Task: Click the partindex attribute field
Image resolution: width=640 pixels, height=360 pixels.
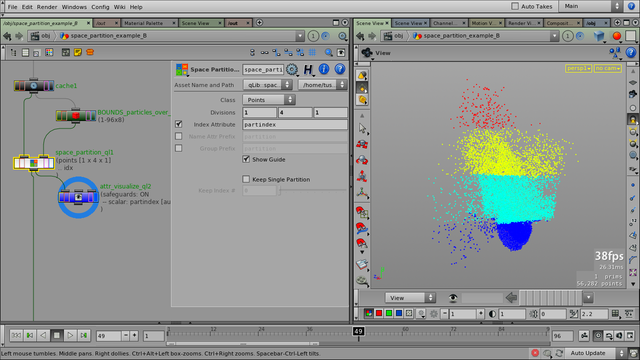Action: click(x=295, y=124)
